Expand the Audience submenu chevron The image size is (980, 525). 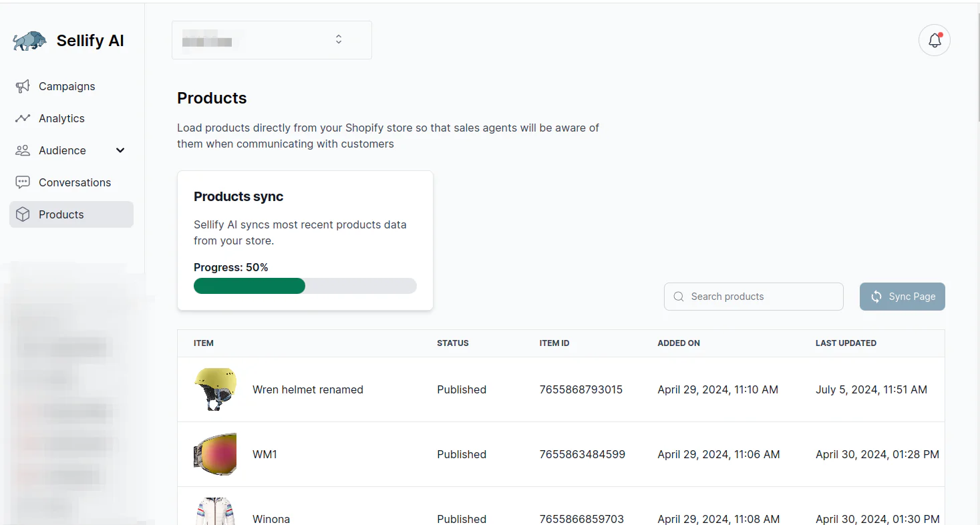pos(120,150)
